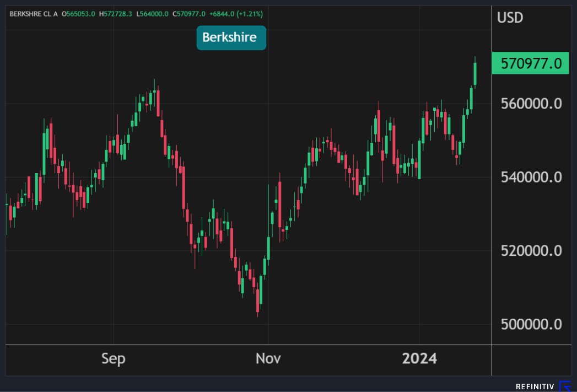This screenshot has width=577, height=392.
Task: Click the REFINITIV wordmark text
Action: coord(535,386)
